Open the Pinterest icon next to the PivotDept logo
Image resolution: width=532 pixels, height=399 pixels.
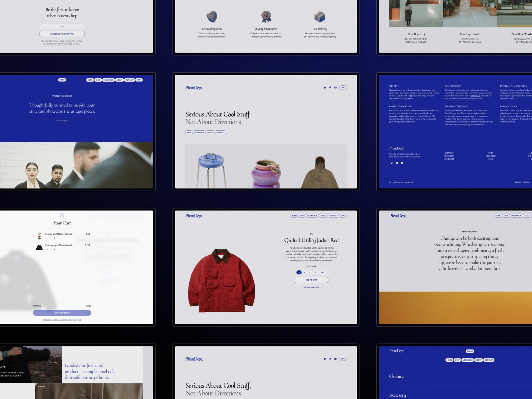330,87
